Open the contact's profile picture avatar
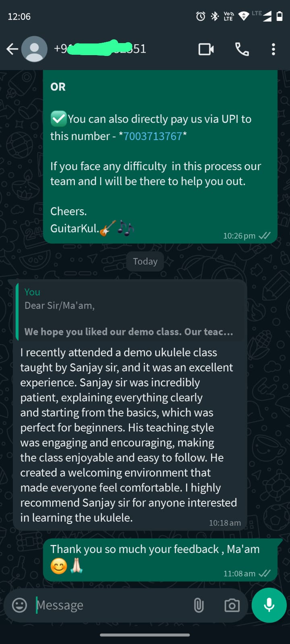The width and height of the screenshot is (290, 644). [34, 49]
